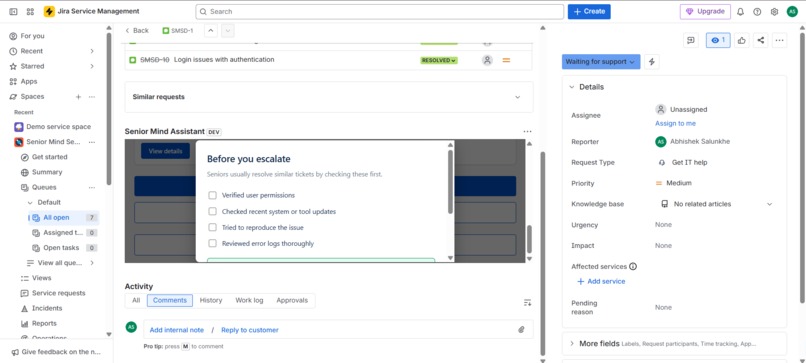Collapse the Details panel
The image size is (806, 363).
click(572, 87)
